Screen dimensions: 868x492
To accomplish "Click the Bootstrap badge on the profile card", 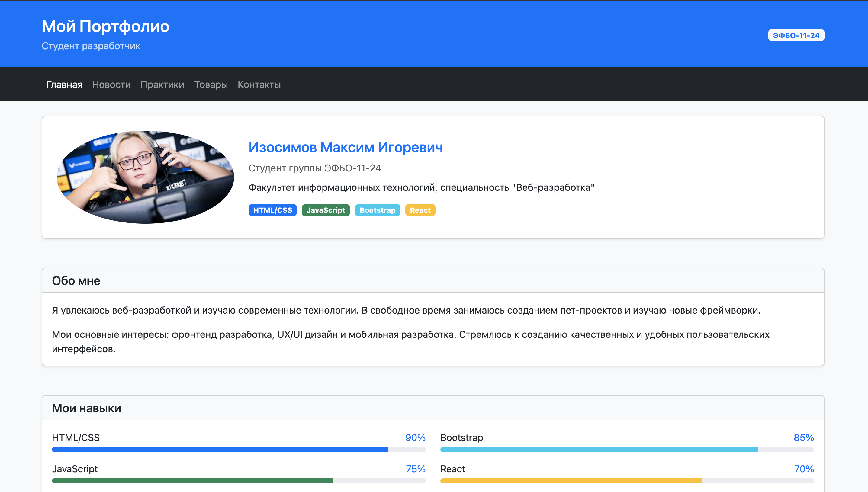I will tap(378, 210).
